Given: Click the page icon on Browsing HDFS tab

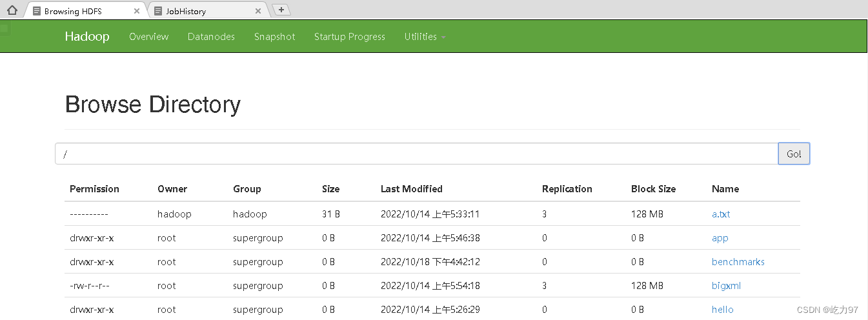Looking at the screenshot, I should [37, 11].
